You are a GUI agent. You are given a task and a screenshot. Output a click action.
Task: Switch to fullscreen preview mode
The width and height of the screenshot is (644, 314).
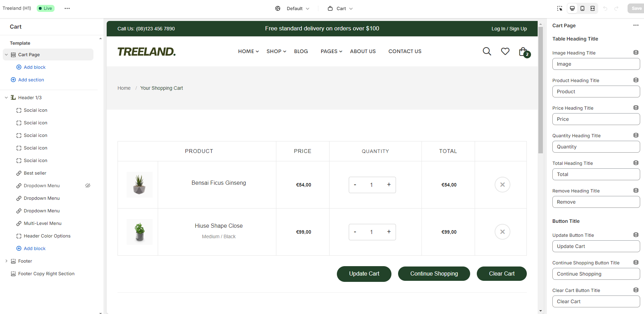click(593, 8)
